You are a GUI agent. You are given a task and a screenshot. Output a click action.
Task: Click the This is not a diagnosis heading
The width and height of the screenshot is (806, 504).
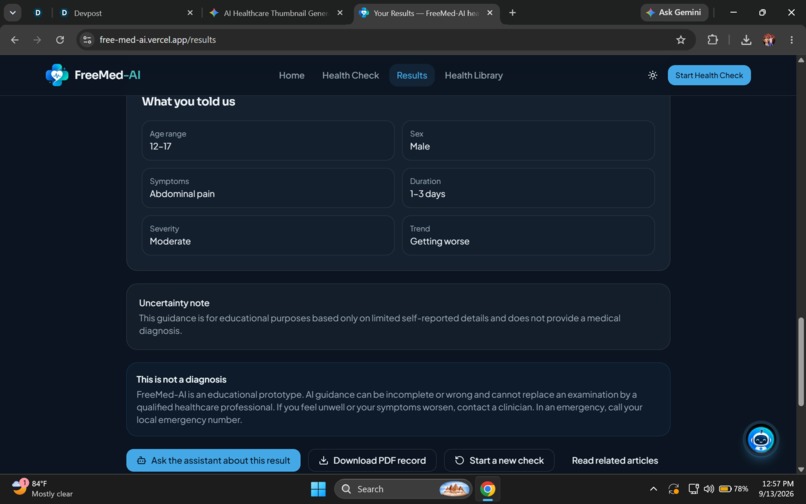[181, 380]
